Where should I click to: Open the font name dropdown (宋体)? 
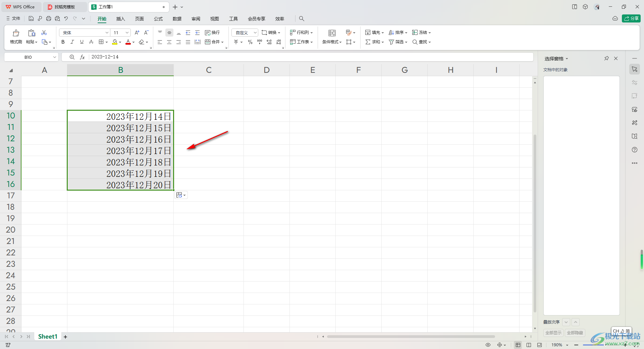click(x=107, y=33)
